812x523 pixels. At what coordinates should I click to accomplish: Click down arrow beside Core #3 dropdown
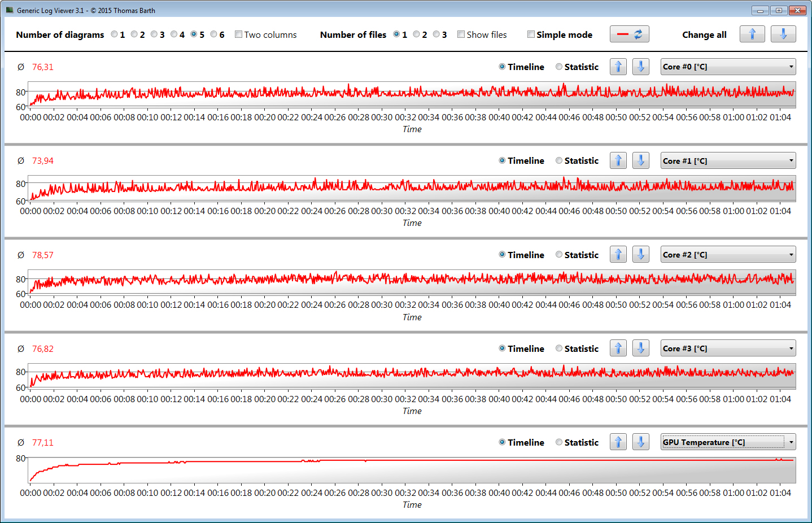[x=641, y=348]
